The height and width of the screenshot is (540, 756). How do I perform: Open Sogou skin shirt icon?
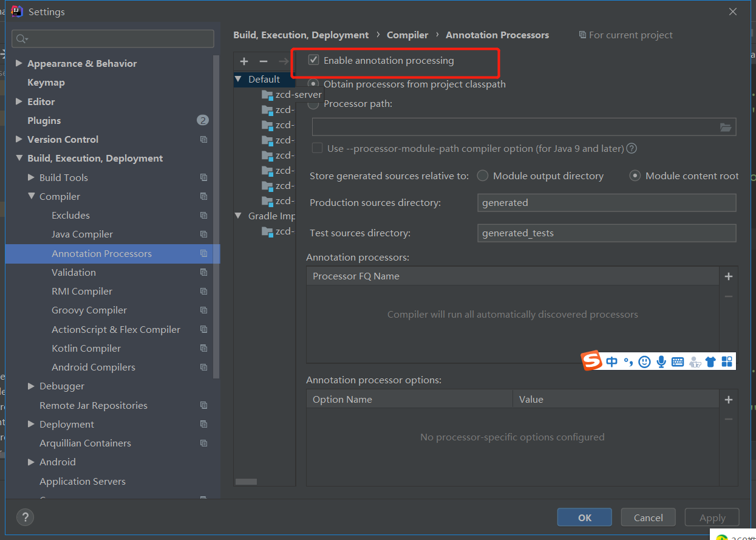click(x=710, y=361)
